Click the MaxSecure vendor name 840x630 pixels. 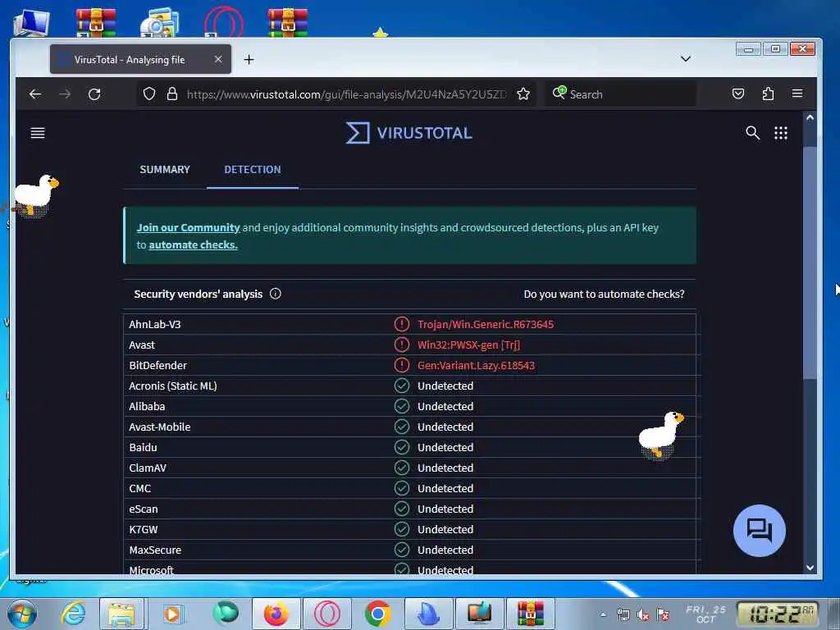point(155,550)
